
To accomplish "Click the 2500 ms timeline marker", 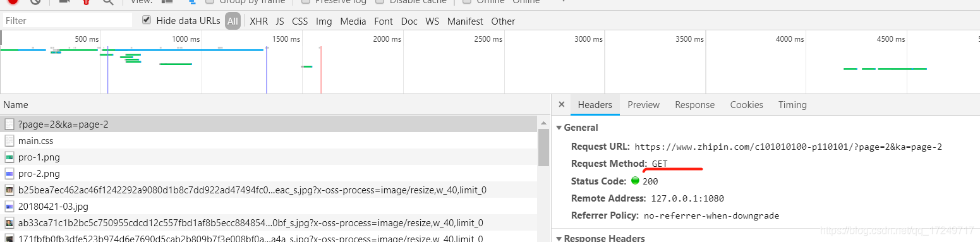I will tap(488, 39).
